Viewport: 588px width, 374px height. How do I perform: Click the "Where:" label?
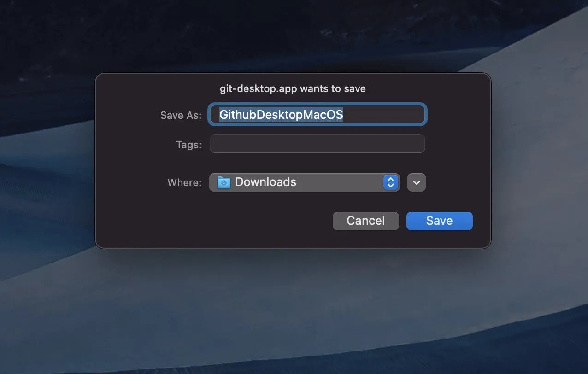[x=184, y=183]
